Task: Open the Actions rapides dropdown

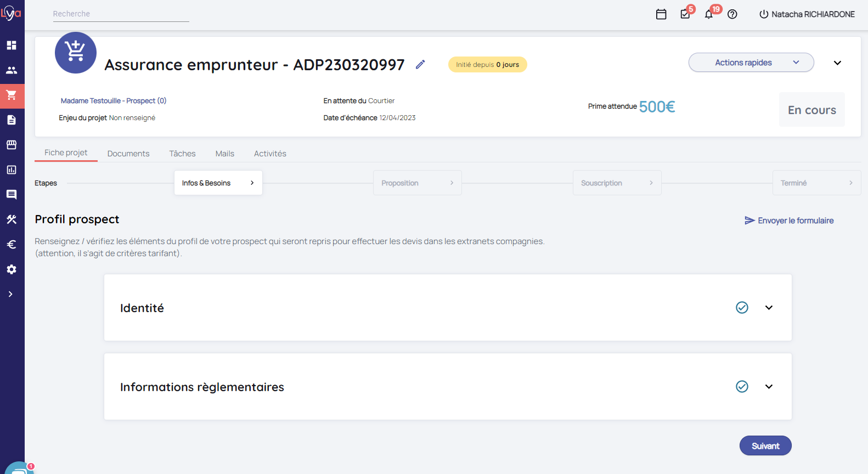Action: pyautogui.click(x=751, y=63)
